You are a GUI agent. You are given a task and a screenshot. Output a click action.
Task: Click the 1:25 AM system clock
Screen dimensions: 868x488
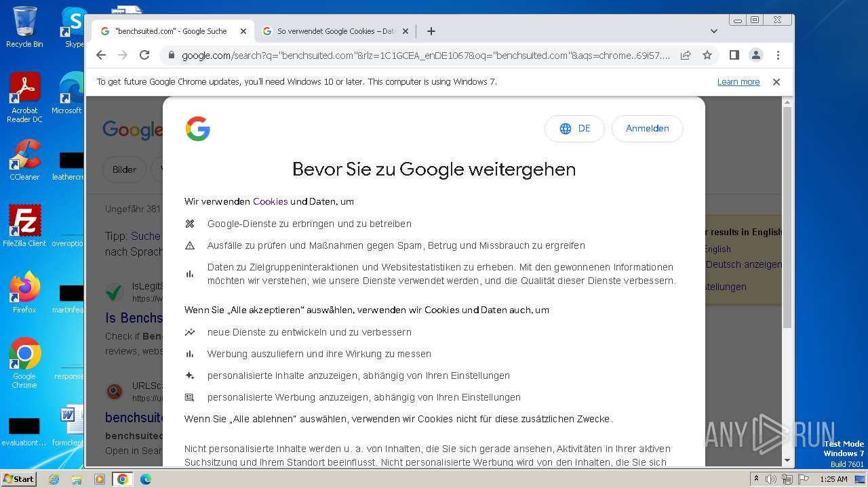coord(833,479)
